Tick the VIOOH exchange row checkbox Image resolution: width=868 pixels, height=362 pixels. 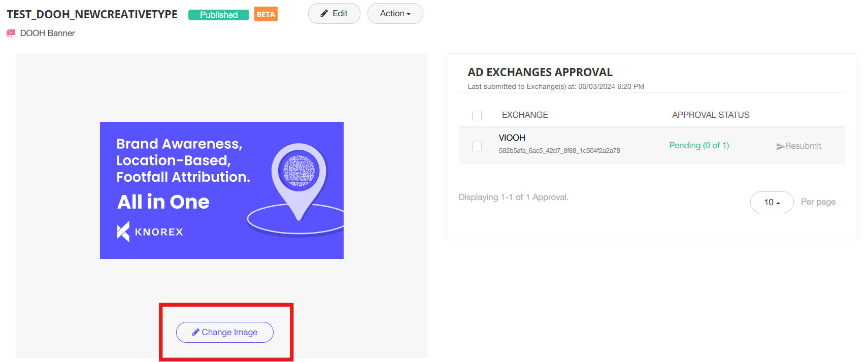click(x=477, y=146)
